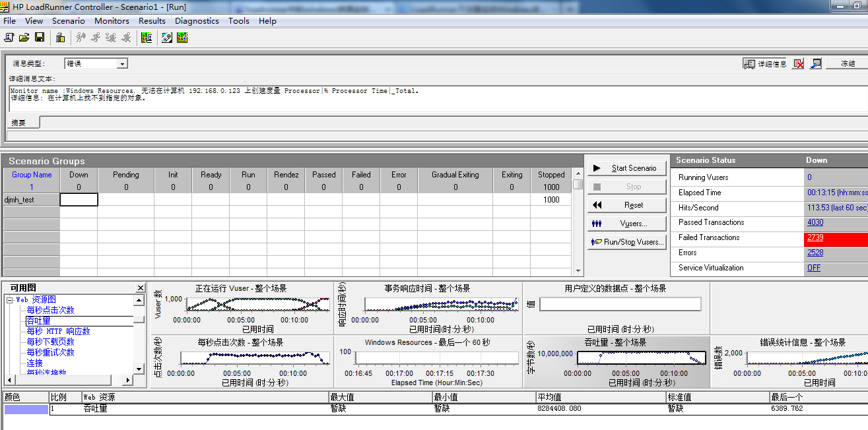Viewport: 868px width, 430px height.
Task: Click the 平均值 cell 8284408.080
Action: coord(601,409)
